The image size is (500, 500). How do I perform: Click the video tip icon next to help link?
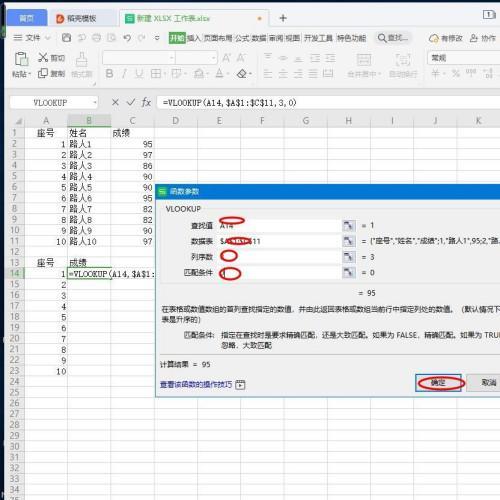pyautogui.click(x=240, y=385)
